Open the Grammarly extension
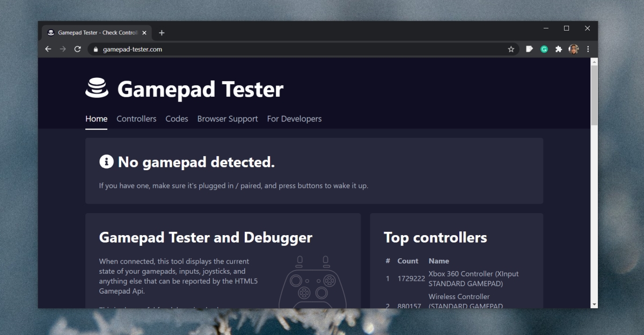This screenshot has width=644, height=335. click(x=544, y=49)
